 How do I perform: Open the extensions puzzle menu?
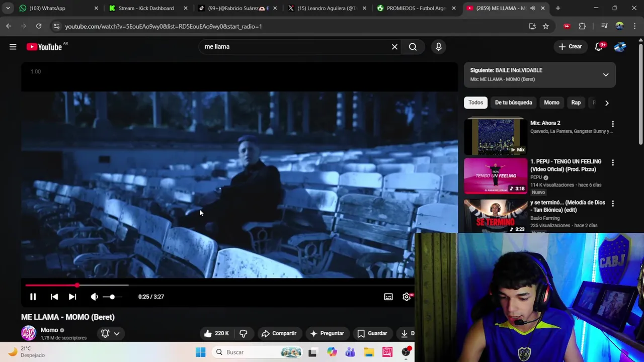[x=582, y=26]
